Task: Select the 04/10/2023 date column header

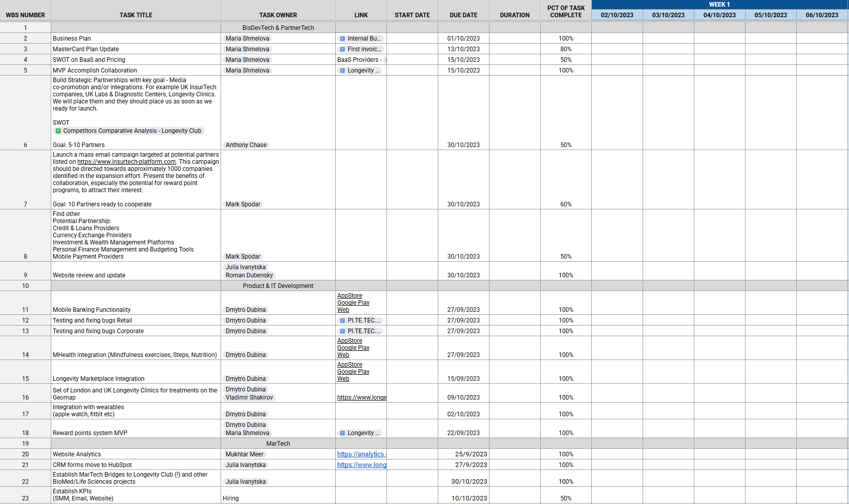Action: (x=719, y=15)
